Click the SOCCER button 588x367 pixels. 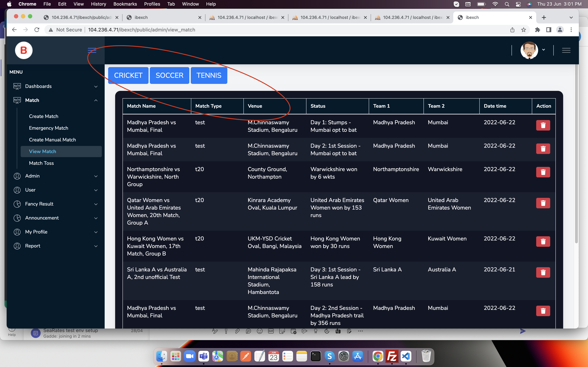[x=169, y=75]
